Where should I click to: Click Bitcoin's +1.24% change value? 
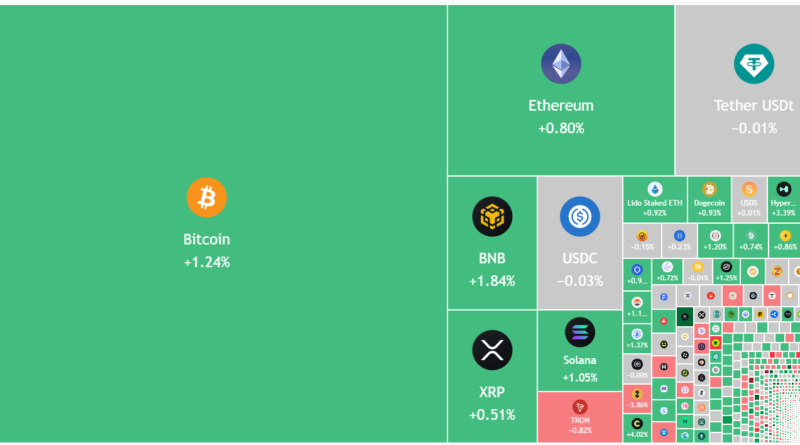pyautogui.click(x=207, y=262)
